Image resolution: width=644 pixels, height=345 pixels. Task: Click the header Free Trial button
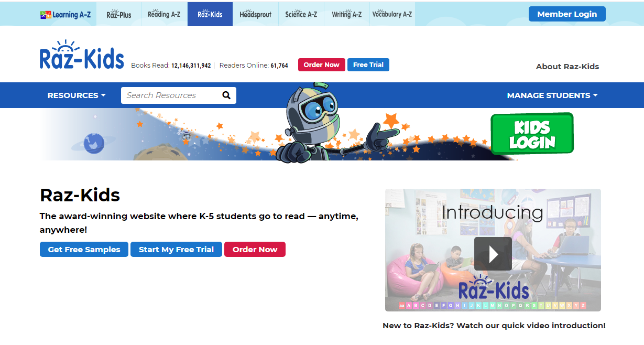(368, 65)
